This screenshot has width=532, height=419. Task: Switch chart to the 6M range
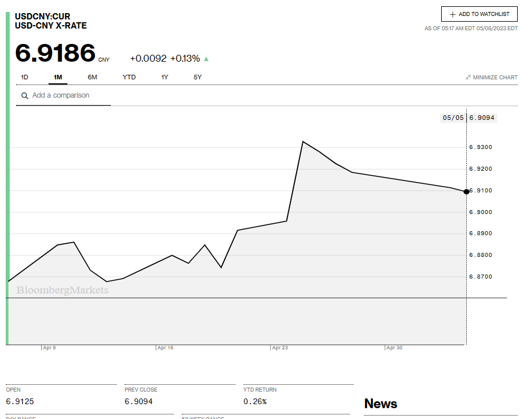92,77
